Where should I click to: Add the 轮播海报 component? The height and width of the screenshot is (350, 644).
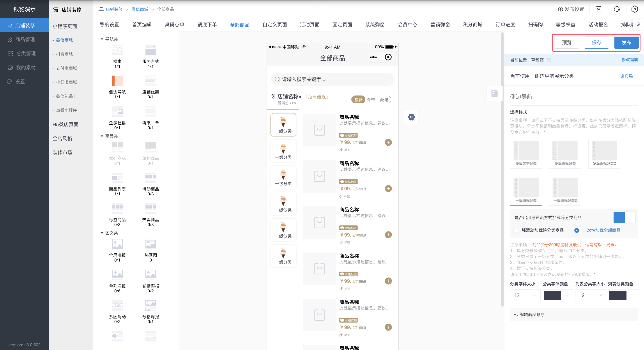[150, 275]
